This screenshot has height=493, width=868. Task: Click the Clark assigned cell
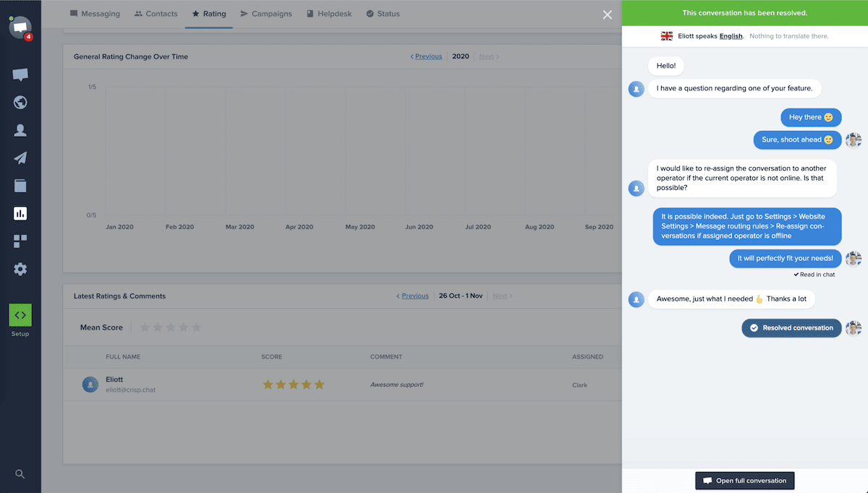click(x=579, y=385)
